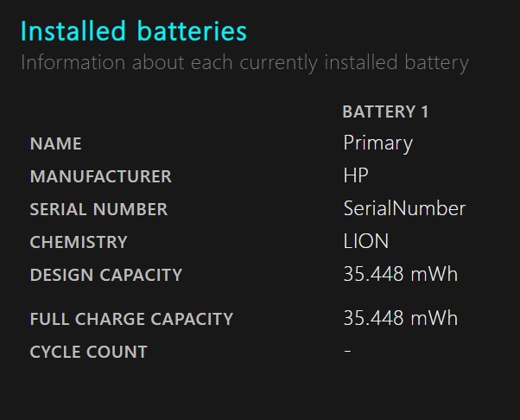Click the MANUFACTURER row label
This screenshot has height=420, width=520.
click(x=100, y=176)
